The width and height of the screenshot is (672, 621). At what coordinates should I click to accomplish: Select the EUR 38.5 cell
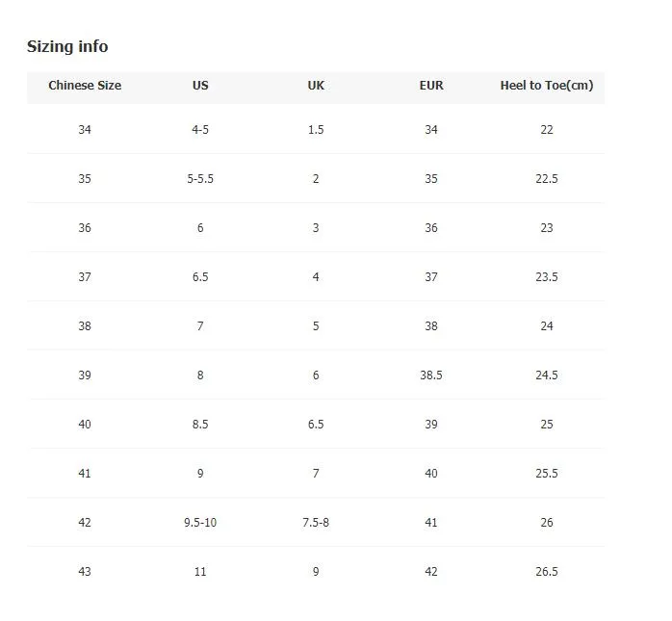(x=431, y=375)
